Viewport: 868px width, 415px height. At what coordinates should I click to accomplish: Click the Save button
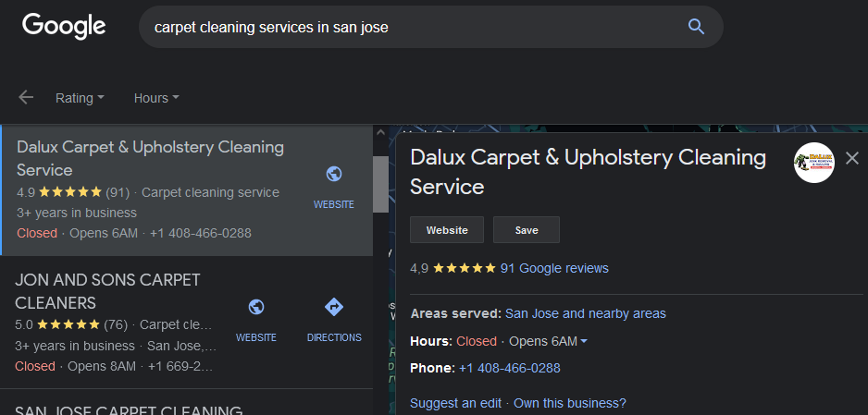[x=527, y=230]
